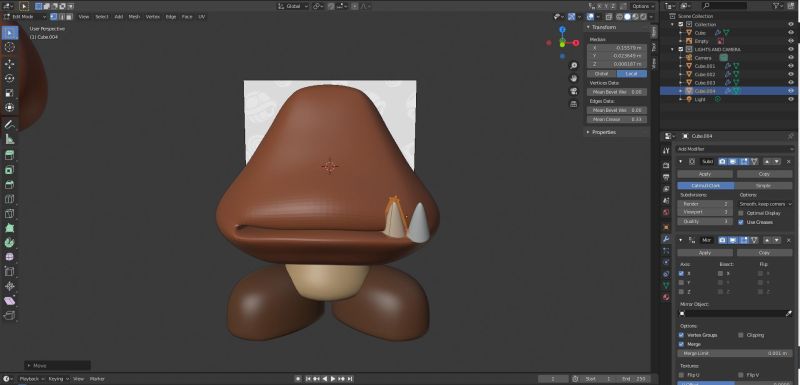This screenshot has width=800, height=385.
Task: Switch transform panel to Global
Action: [x=602, y=74]
